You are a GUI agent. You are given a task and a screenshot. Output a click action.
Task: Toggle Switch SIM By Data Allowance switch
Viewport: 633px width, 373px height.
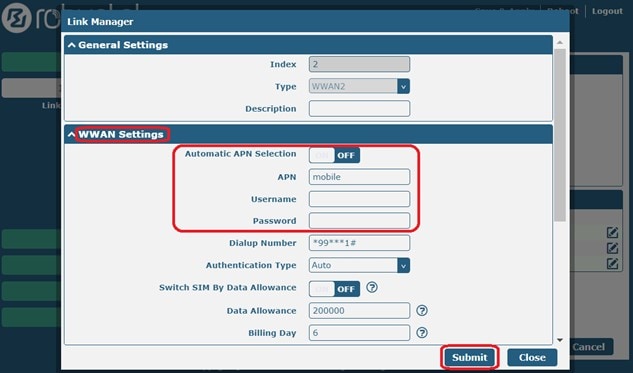(x=334, y=289)
